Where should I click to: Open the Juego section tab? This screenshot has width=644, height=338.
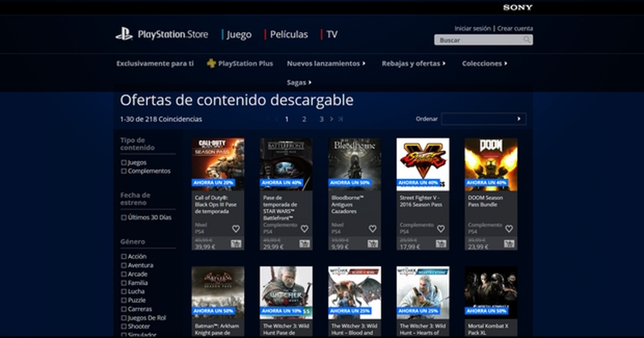click(x=239, y=34)
